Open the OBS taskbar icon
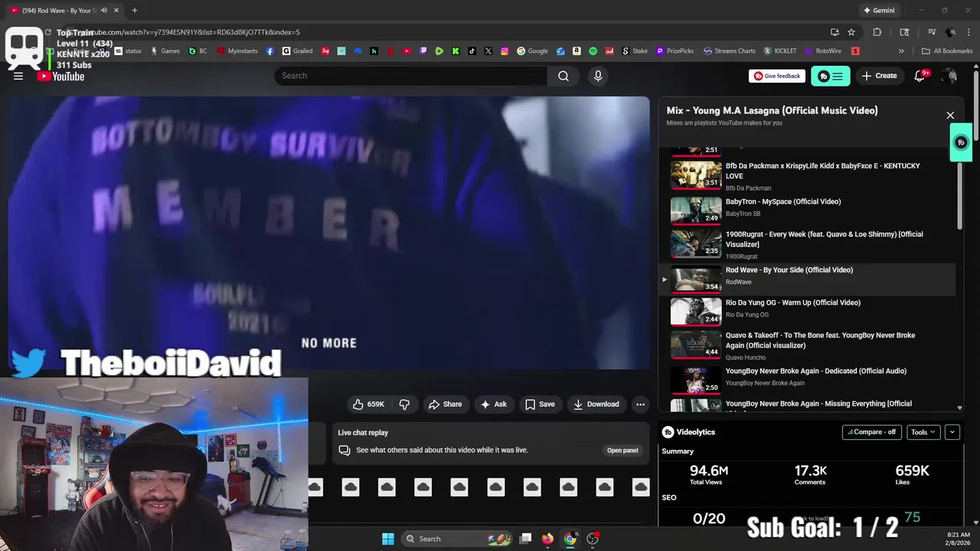980x551 pixels. coord(593,539)
